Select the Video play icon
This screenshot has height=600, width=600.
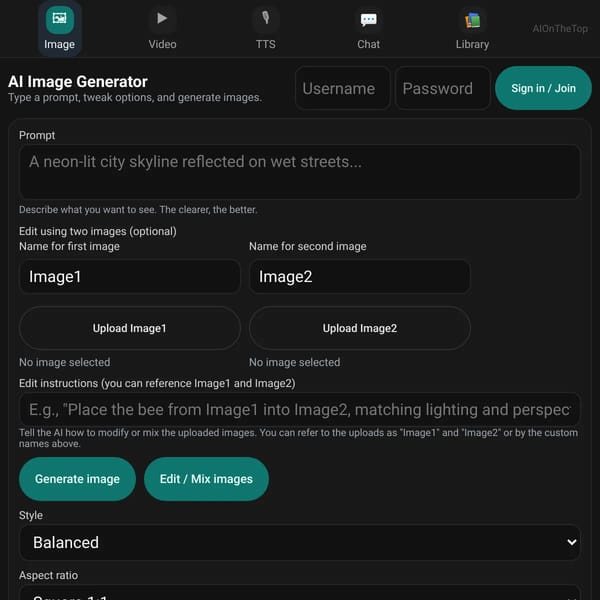tap(162, 18)
